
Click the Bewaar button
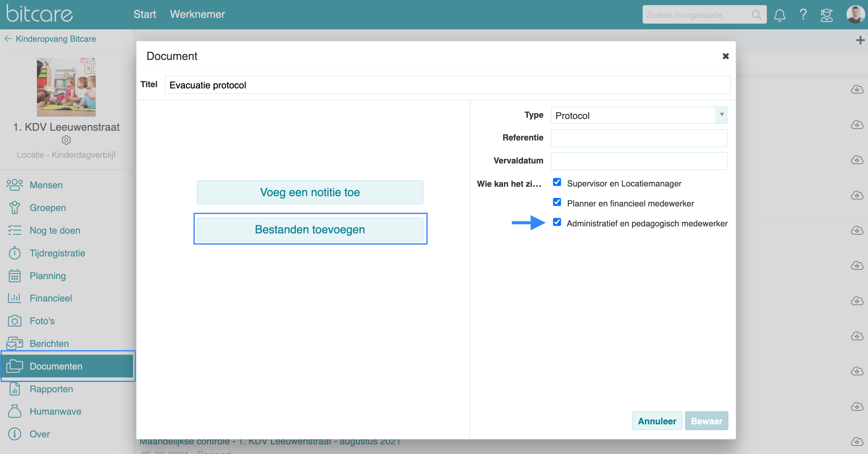pyautogui.click(x=706, y=421)
